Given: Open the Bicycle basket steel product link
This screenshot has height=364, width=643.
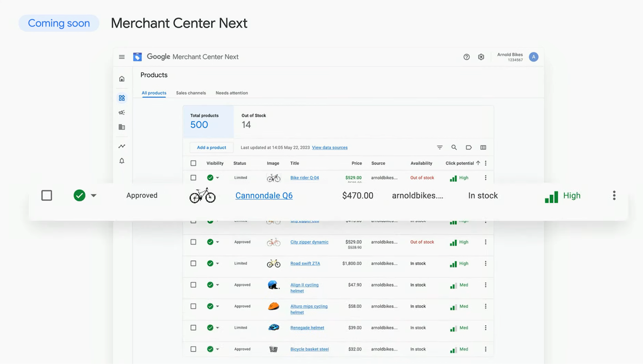Looking at the screenshot, I should coord(310,349).
